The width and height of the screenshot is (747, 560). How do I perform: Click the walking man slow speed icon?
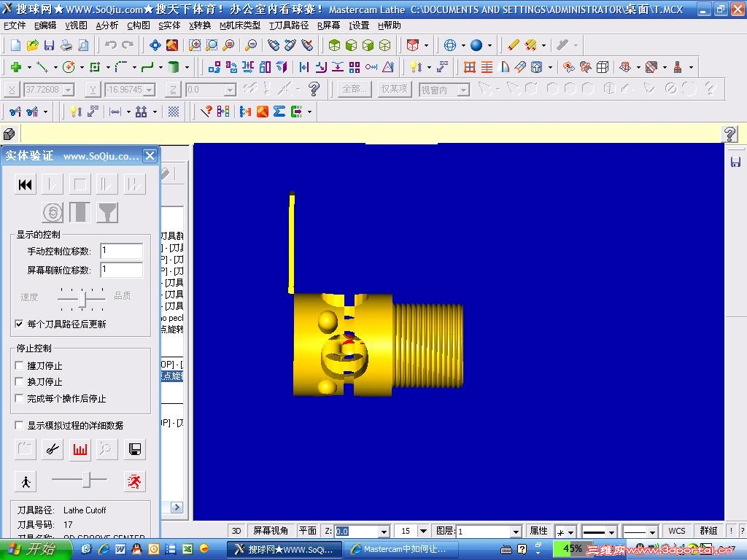[26, 481]
